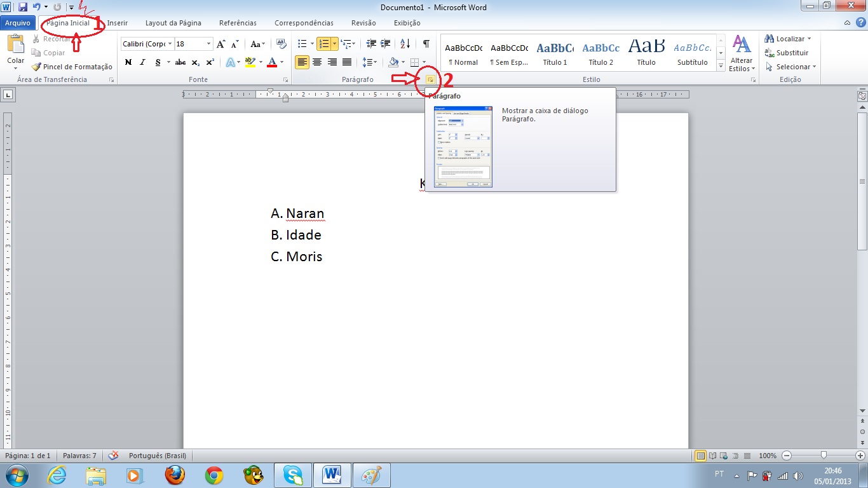Click the Undo arrow in quick access toolbar
868x488 pixels.
coord(37,7)
